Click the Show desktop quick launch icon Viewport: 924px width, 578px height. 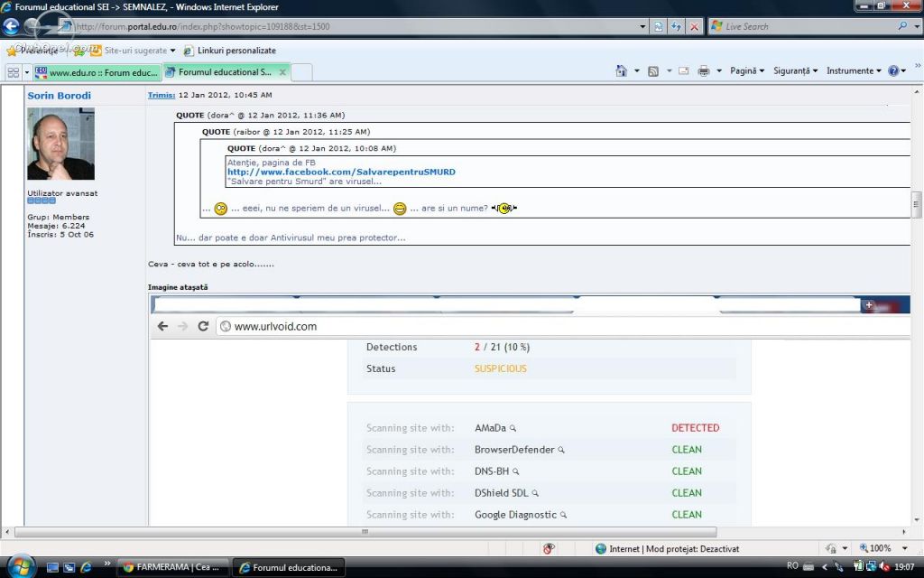[x=52, y=567]
